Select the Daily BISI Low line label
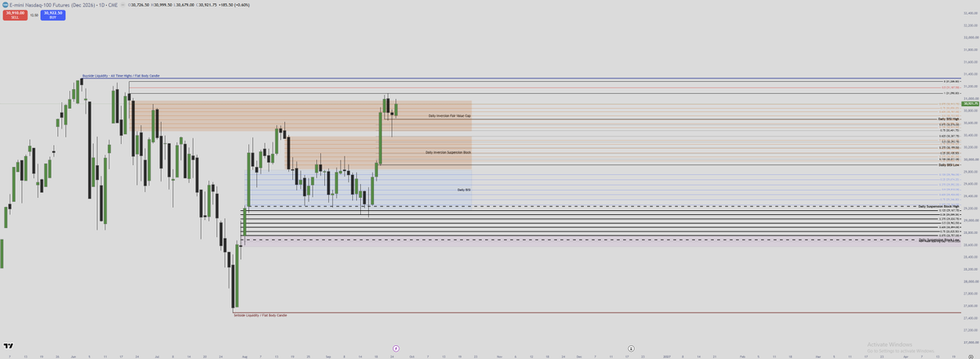This screenshot has width=980, height=359. (x=948, y=165)
